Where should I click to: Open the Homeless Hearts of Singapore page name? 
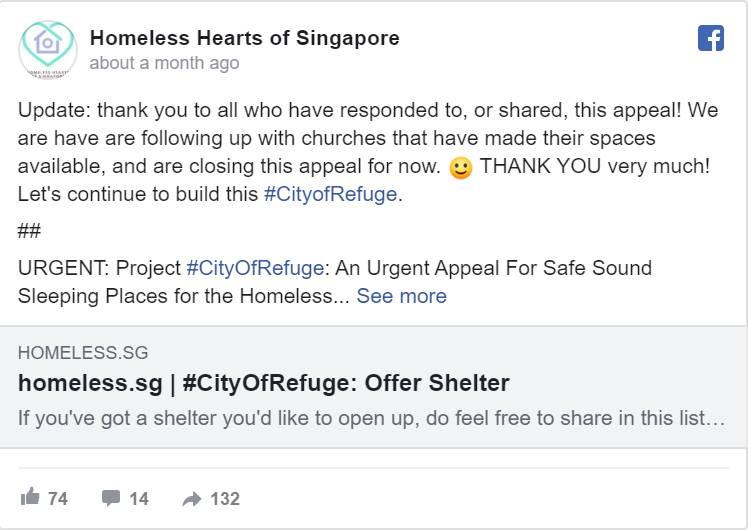click(244, 38)
